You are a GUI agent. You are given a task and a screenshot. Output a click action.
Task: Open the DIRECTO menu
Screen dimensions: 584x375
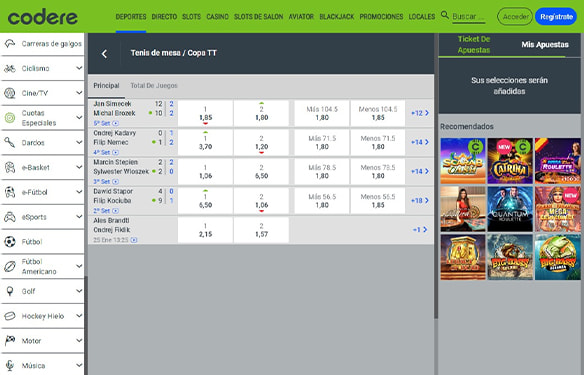[x=164, y=17]
